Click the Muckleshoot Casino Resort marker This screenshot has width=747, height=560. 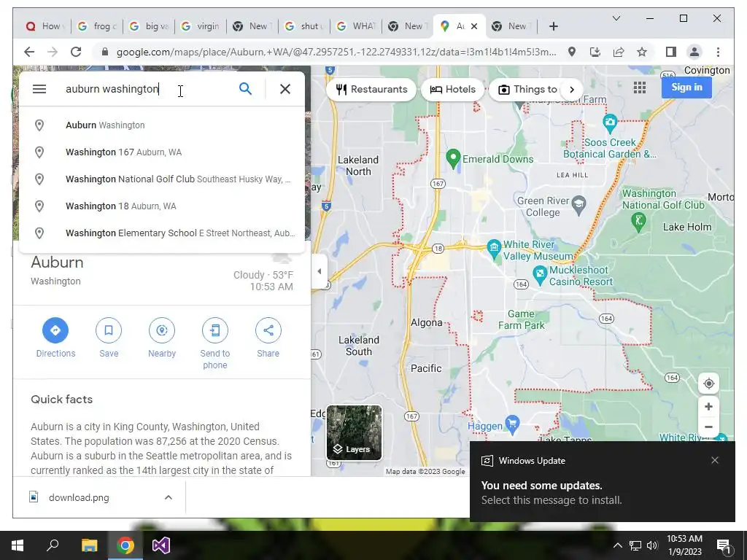(x=540, y=274)
